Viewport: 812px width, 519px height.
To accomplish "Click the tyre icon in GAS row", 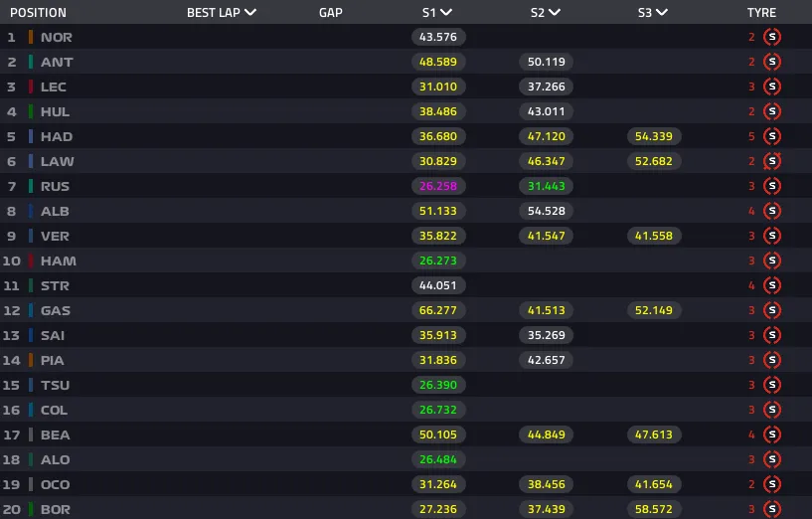I will 772,310.
